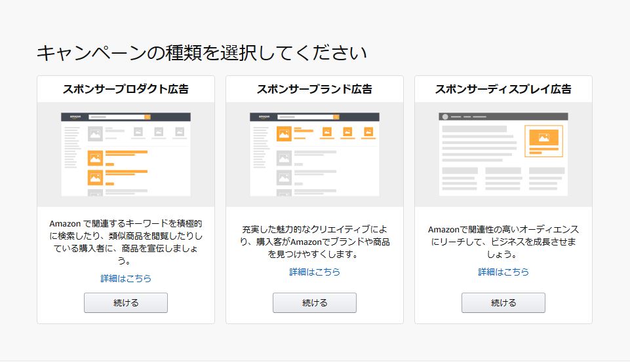Click 続ける under スポンサーブランド広告
Viewport: 630px width, 364px height.
coord(315,302)
